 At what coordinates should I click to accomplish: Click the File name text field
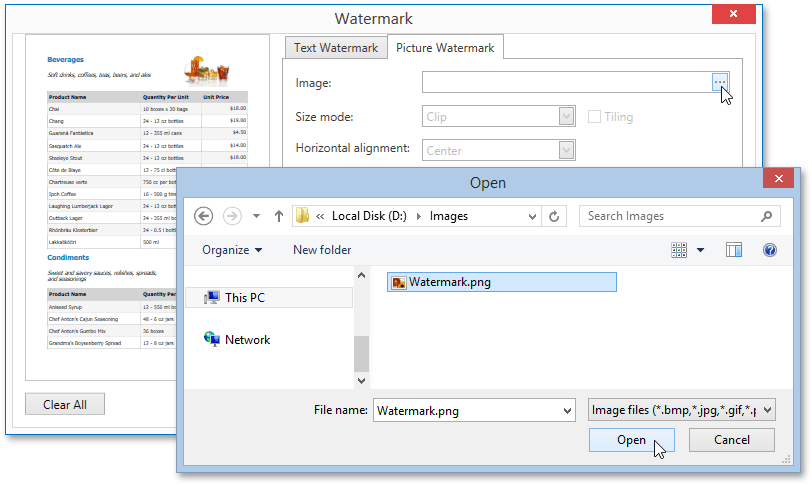pos(474,410)
